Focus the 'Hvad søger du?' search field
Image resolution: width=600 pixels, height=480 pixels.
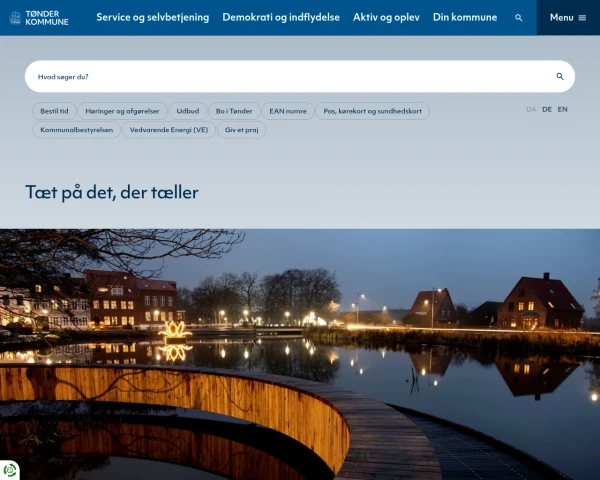click(290, 76)
